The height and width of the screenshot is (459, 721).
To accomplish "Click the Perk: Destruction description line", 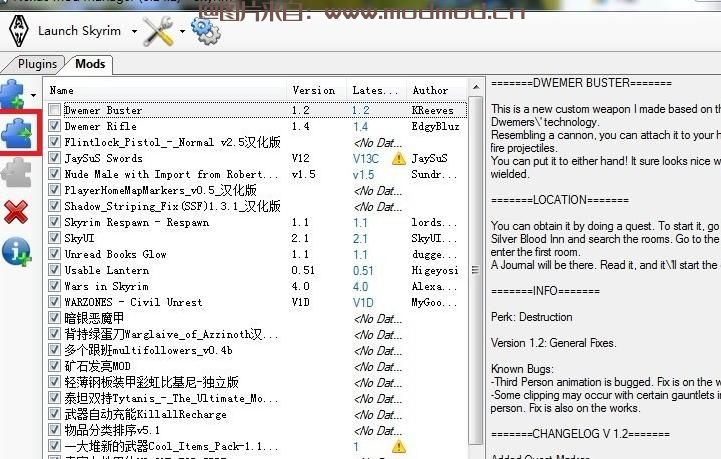I will pyautogui.click(x=532, y=317).
